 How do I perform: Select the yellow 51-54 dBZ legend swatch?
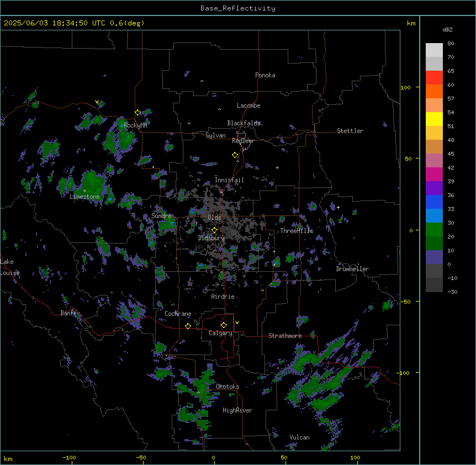(434, 119)
